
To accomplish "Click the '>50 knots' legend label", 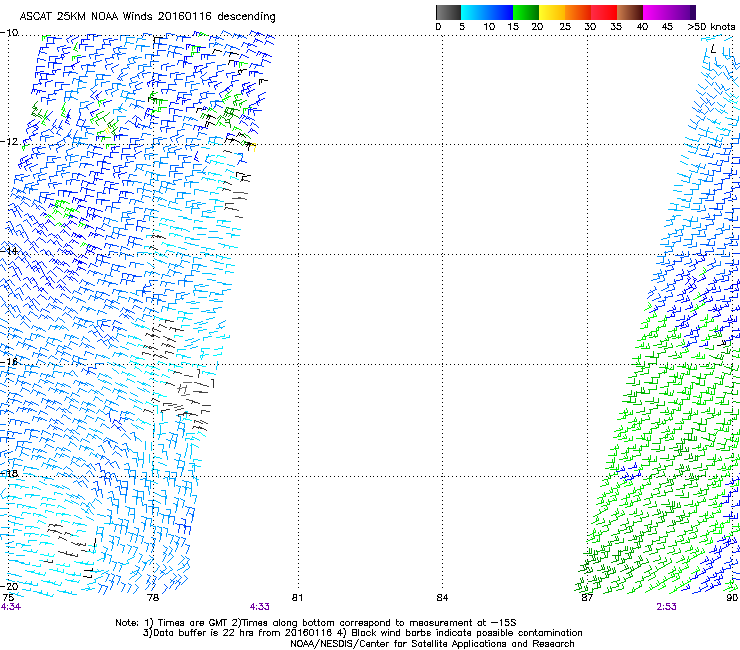I will (x=711, y=27).
